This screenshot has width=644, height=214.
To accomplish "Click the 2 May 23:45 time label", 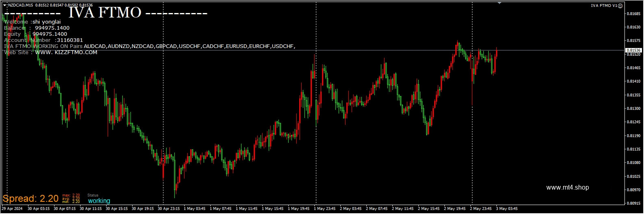I will click(x=481, y=209).
